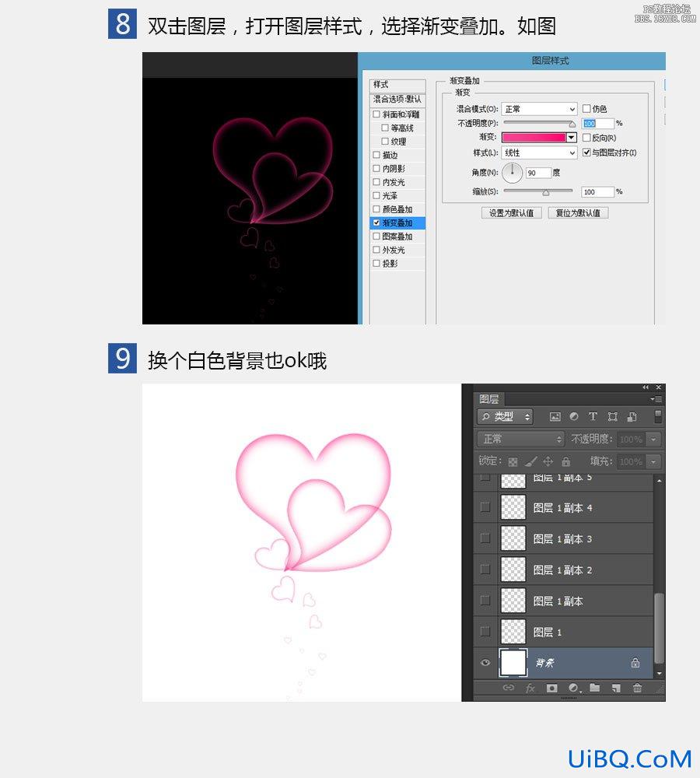
Task: Open 类型 filter dropdown in layers panel
Action: click(505, 417)
